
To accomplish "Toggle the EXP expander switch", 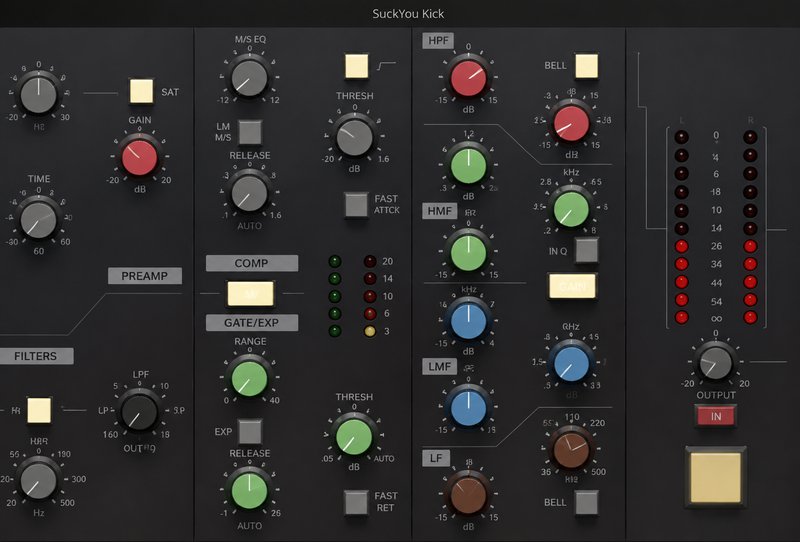I will 251,432.
